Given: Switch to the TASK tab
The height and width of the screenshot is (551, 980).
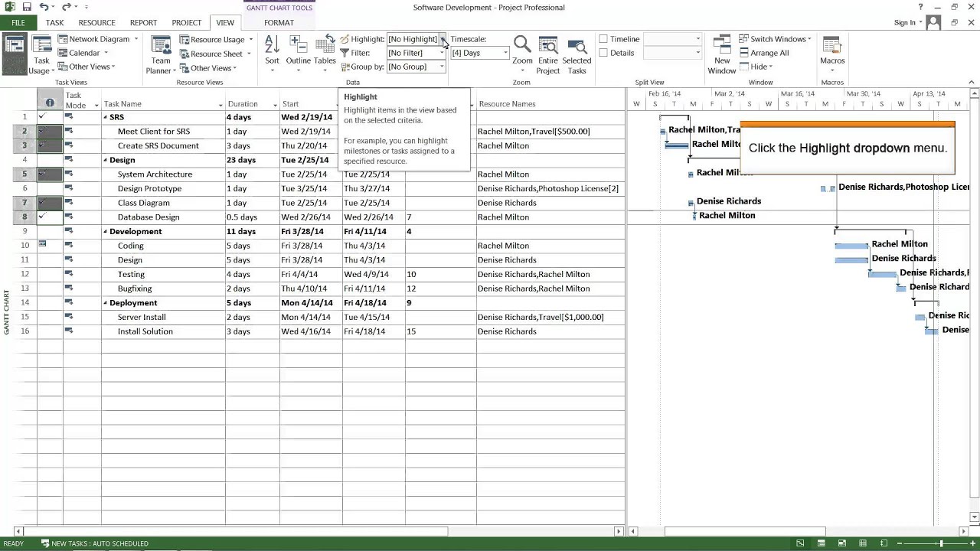Looking at the screenshot, I should [x=54, y=22].
